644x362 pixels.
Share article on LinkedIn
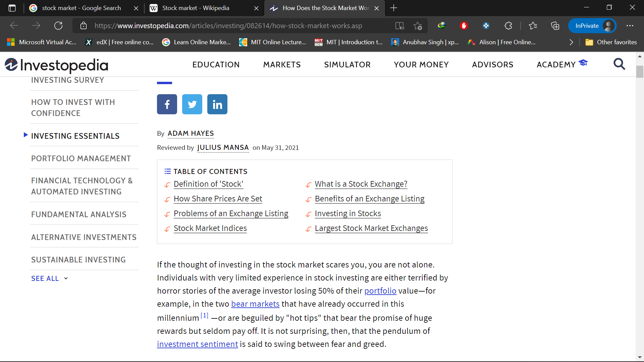tap(217, 104)
